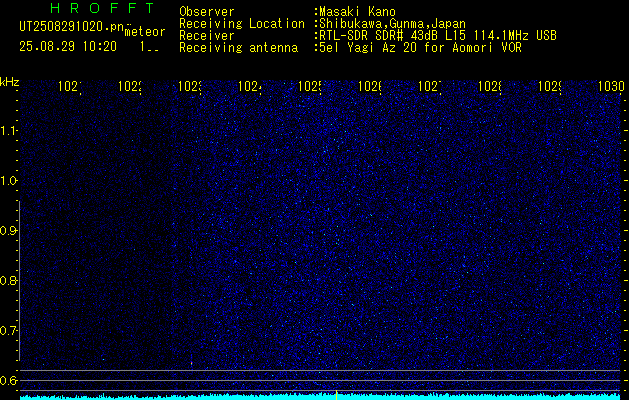Viewport: 629px width, 400px height.
Task: Click the 1.1 kHz frequency tick
Action: [x=8, y=131]
